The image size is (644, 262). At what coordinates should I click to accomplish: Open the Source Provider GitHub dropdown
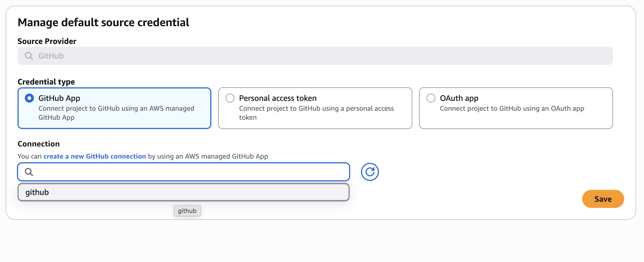click(x=315, y=56)
